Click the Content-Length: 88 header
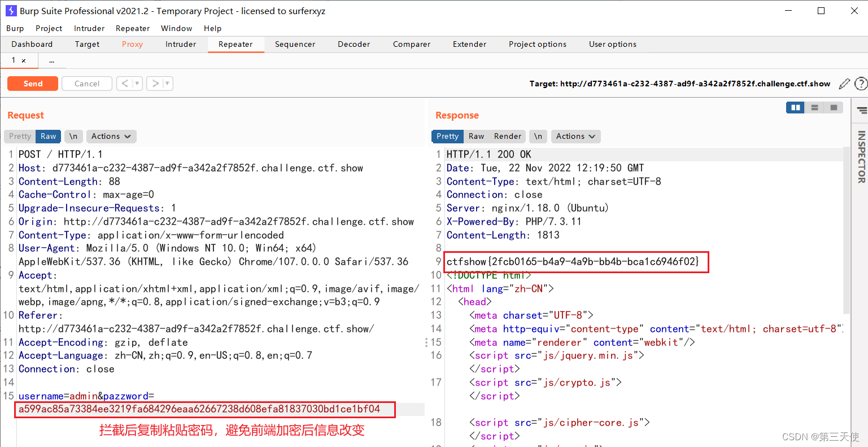Screen dimensions: 868x447 [69, 181]
